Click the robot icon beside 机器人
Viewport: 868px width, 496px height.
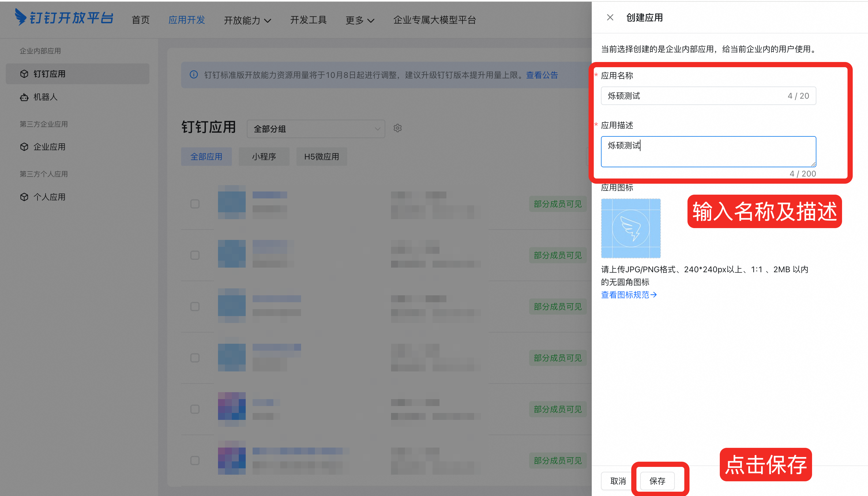click(x=24, y=97)
